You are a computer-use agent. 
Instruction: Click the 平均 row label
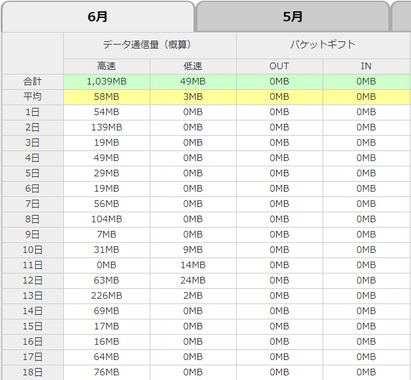pos(33,97)
